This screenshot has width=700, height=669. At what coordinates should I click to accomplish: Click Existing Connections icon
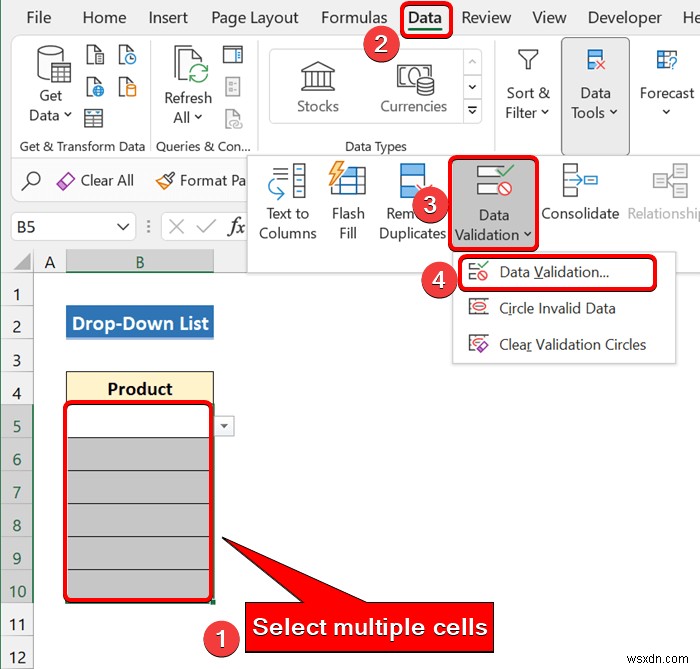pyautogui.click(x=127, y=87)
